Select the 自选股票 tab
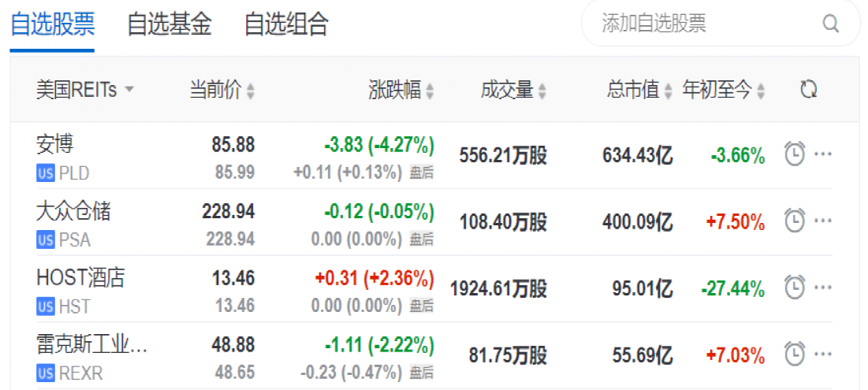The height and width of the screenshot is (390, 868). coord(52,25)
